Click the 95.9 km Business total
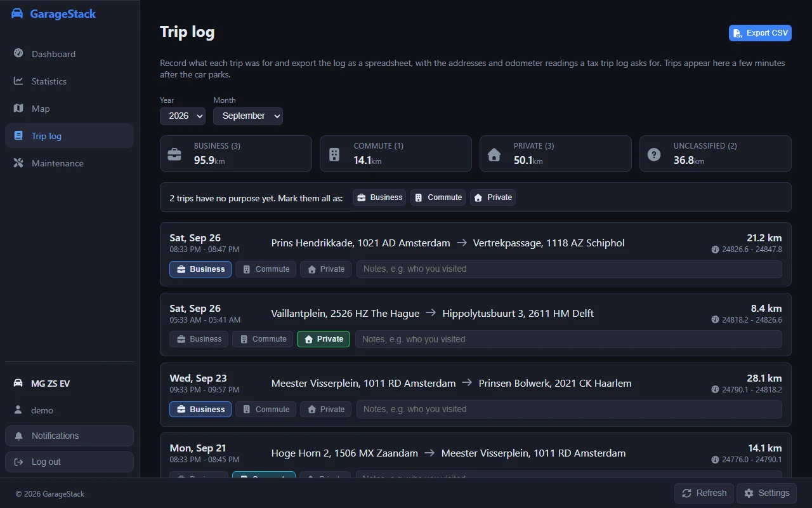The image size is (812, 508). coord(209,161)
